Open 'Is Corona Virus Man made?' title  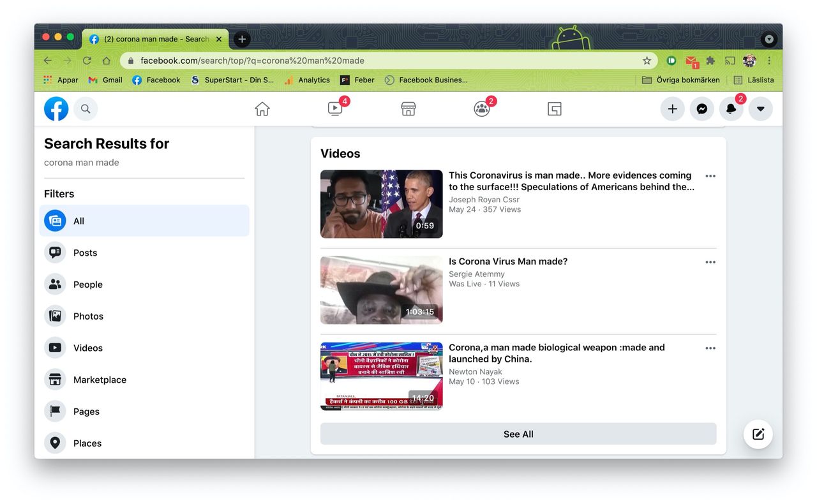[508, 262]
